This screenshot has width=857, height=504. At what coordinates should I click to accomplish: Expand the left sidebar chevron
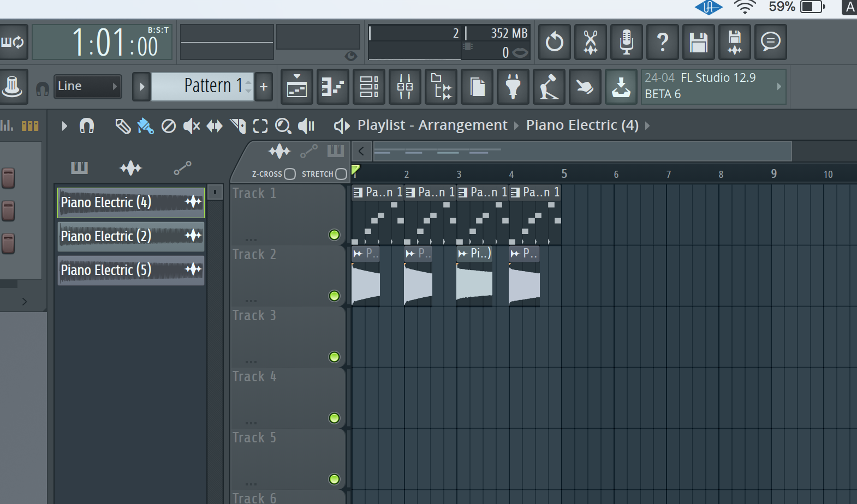(24, 302)
